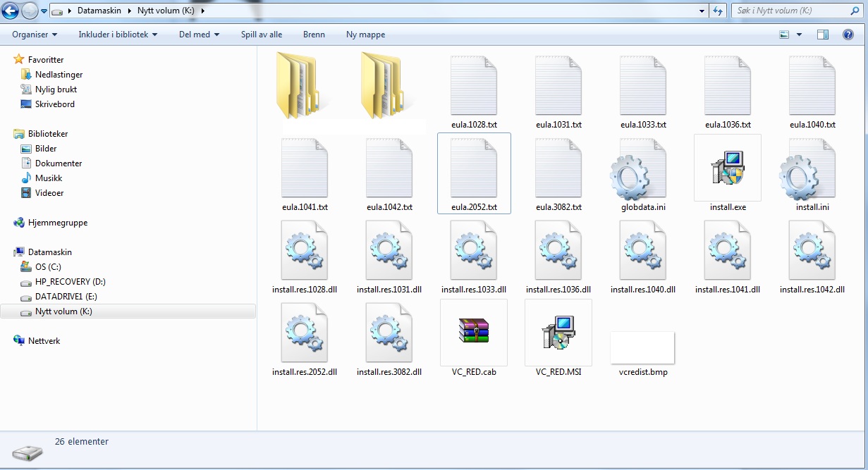The height and width of the screenshot is (470, 868).
Task: Select the install.res.2052.dll icon
Action: 305,333
